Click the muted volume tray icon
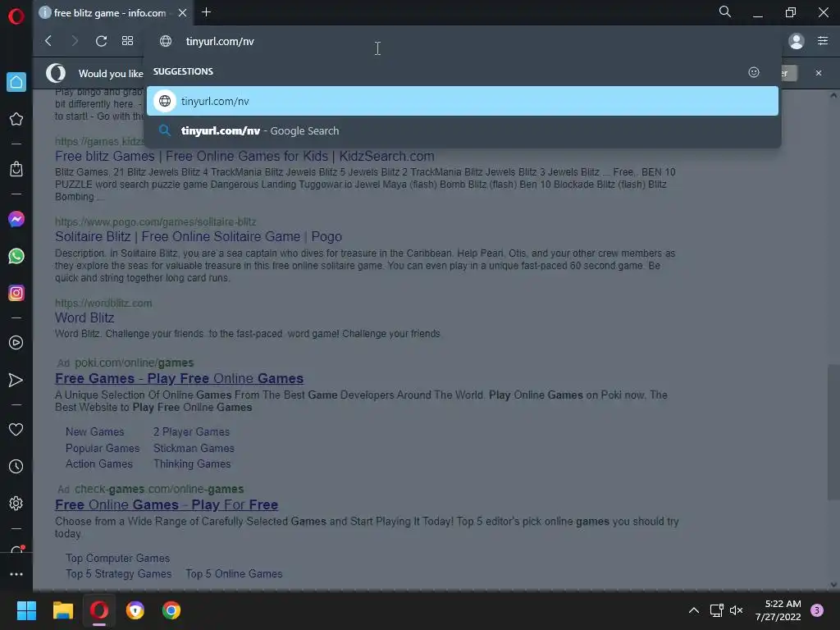This screenshot has height=630, width=840. point(737,610)
